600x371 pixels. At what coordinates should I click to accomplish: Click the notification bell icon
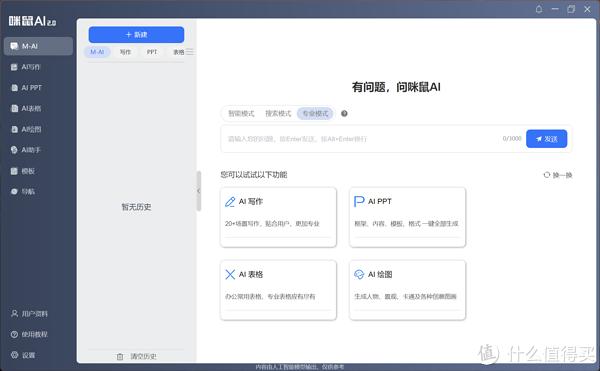pyautogui.click(x=539, y=9)
